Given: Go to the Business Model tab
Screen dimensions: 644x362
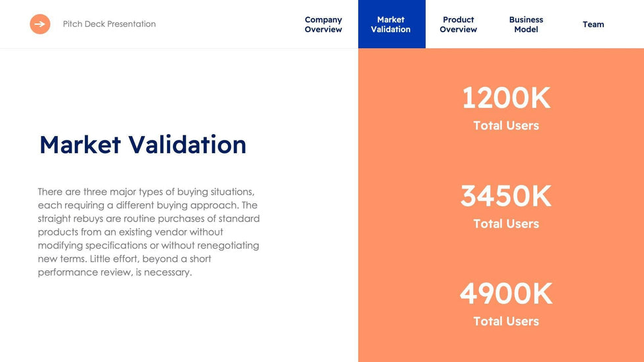Looking at the screenshot, I should point(526,24).
